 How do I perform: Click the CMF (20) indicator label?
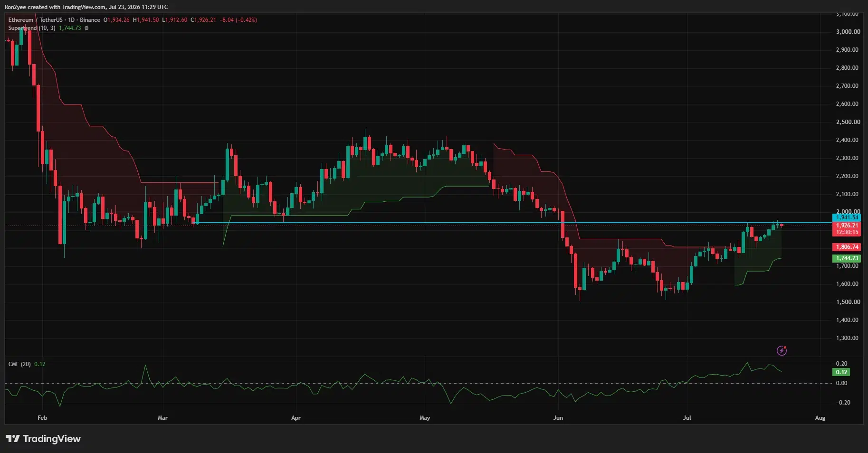[x=19, y=364]
